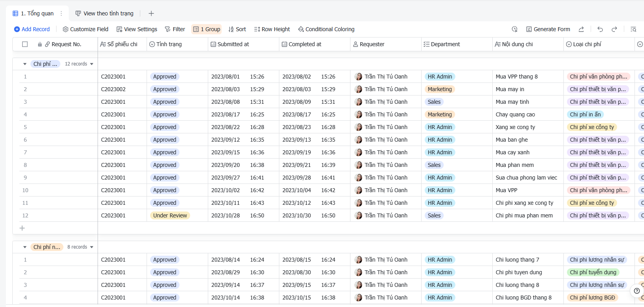Click the Sua chua phong lam viec cell

[528, 178]
